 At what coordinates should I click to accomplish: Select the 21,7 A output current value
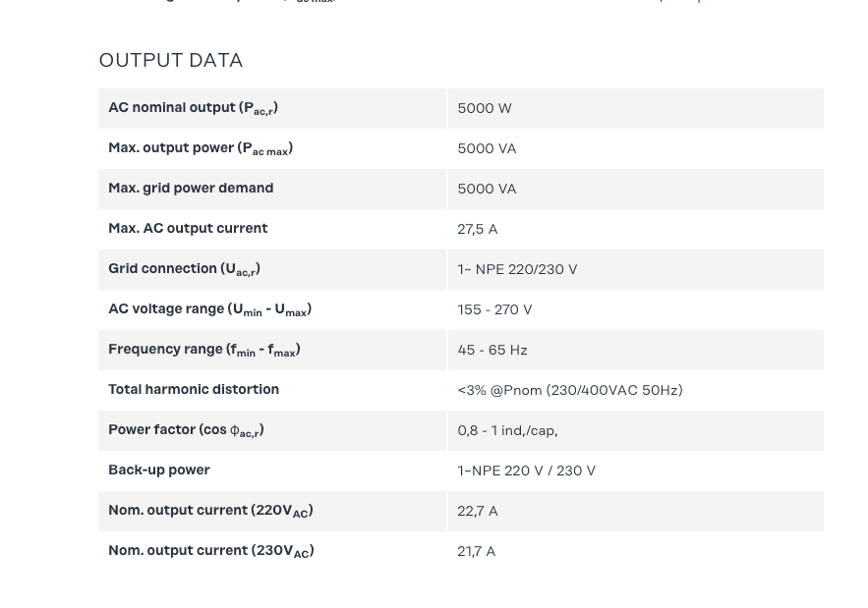coord(477,552)
